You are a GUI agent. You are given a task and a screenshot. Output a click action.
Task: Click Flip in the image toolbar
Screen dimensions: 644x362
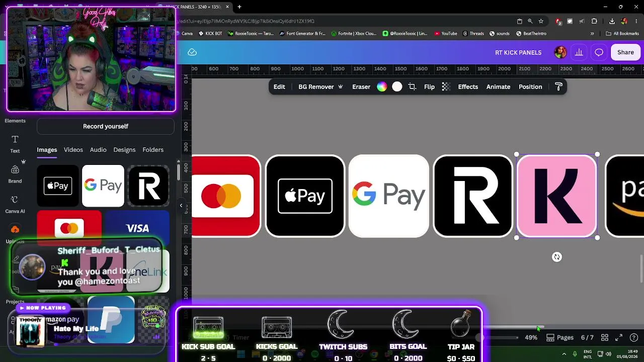(429, 87)
